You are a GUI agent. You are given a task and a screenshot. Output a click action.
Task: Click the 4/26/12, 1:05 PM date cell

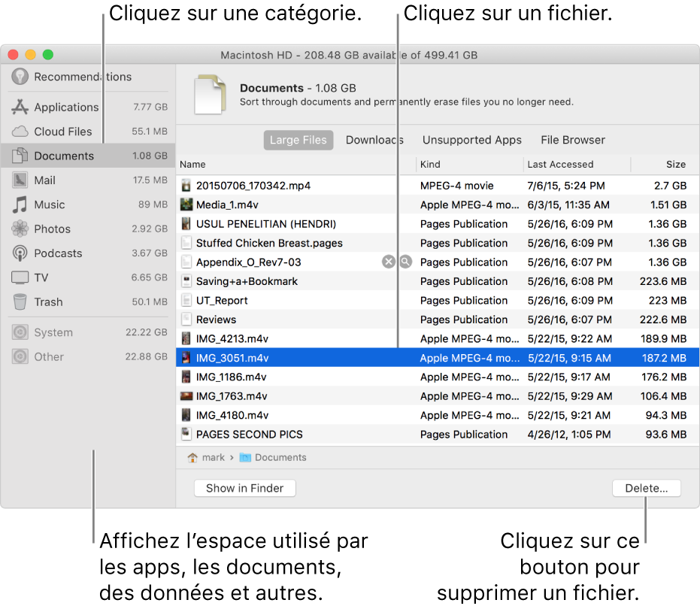568,435
